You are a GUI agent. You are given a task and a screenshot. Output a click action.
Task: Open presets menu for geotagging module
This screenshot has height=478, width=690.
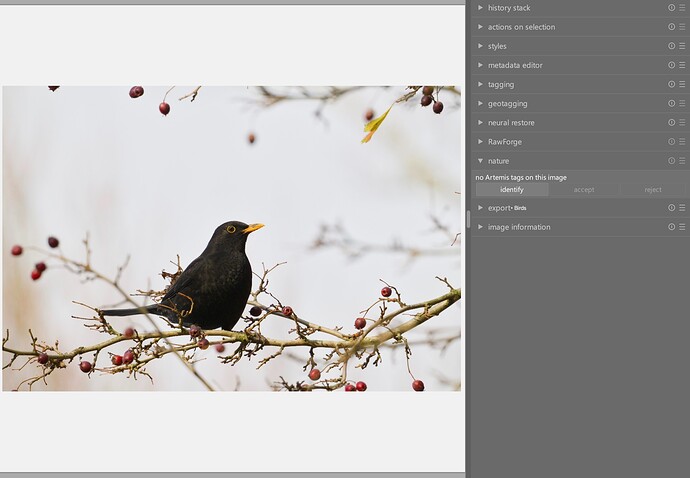click(682, 103)
